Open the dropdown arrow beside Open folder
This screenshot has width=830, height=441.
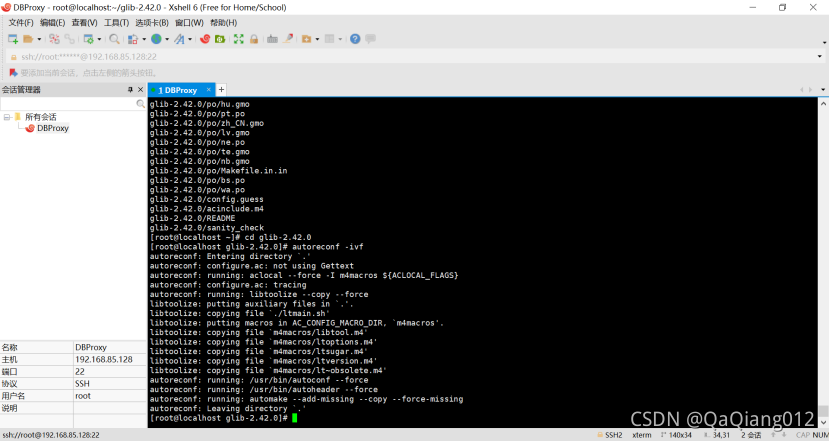39,39
